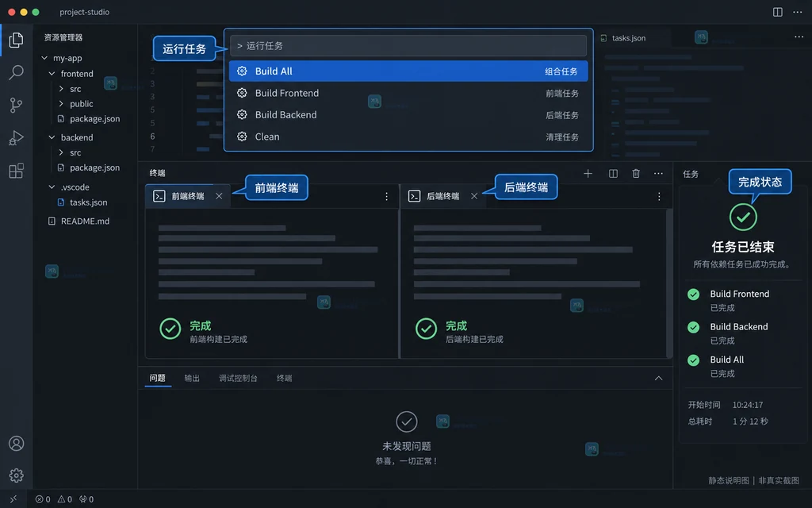Open tasks.json in the explorer tree

click(x=82, y=202)
